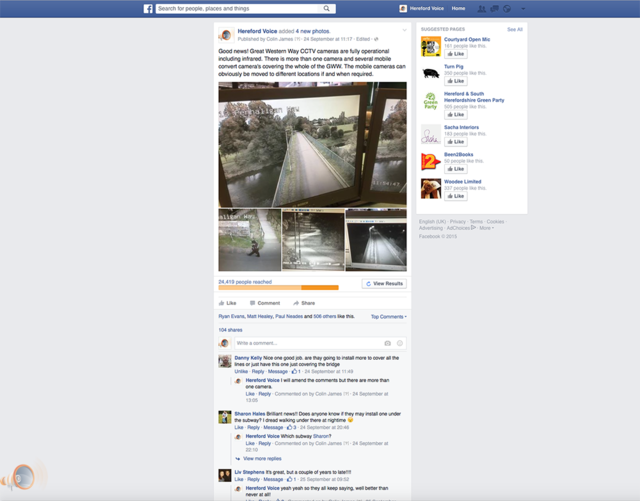Open the messages icon in top bar
The height and width of the screenshot is (501, 640).
pyautogui.click(x=494, y=8)
